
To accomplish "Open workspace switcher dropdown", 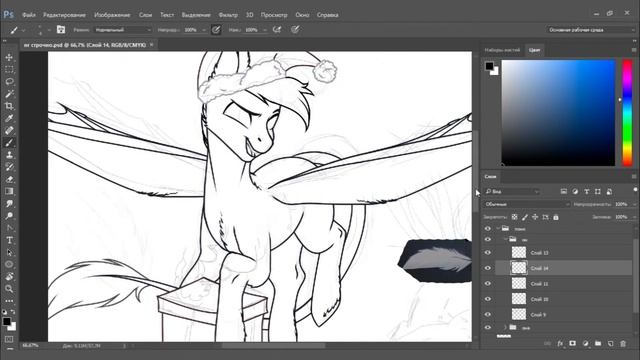I will click(590, 30).
